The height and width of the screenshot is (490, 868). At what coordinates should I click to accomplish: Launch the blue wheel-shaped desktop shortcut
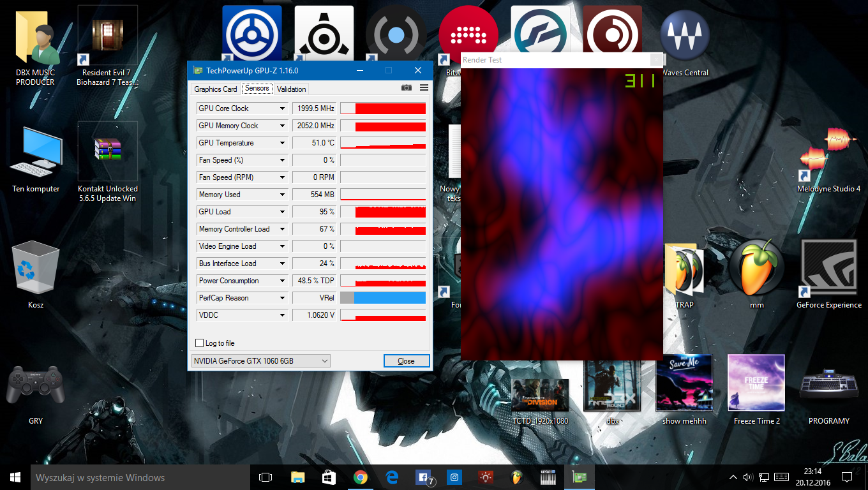[x=251, y=34]
